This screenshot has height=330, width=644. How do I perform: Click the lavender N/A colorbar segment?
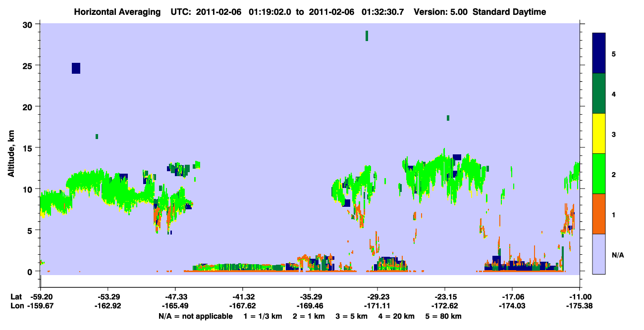click(x=599, y=254)
